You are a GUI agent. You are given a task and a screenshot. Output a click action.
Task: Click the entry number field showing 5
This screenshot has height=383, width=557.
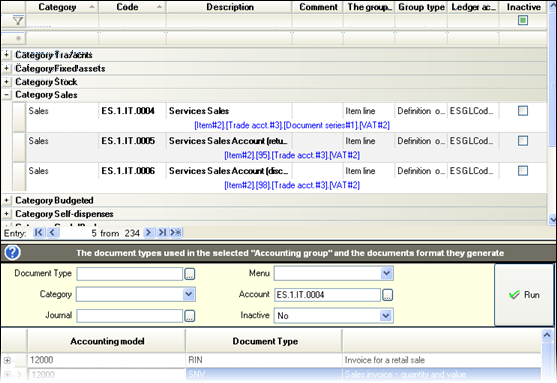pos(80,233)
